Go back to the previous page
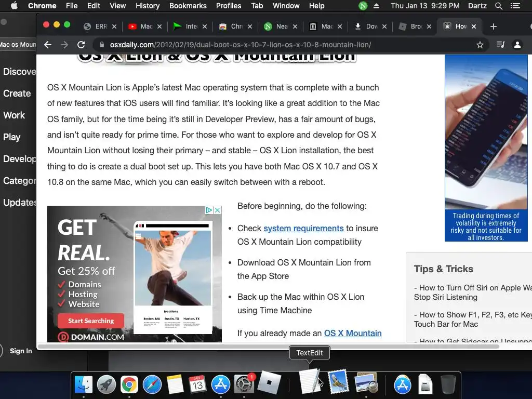This screenshot has width=532, height=399. [48, 45]
